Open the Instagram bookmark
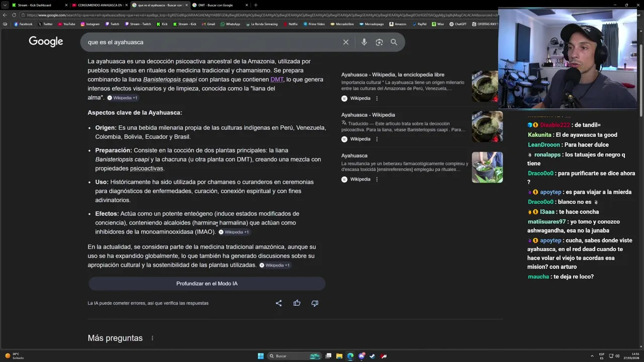The width and height of the screenshot is (644, 362). 90,24
